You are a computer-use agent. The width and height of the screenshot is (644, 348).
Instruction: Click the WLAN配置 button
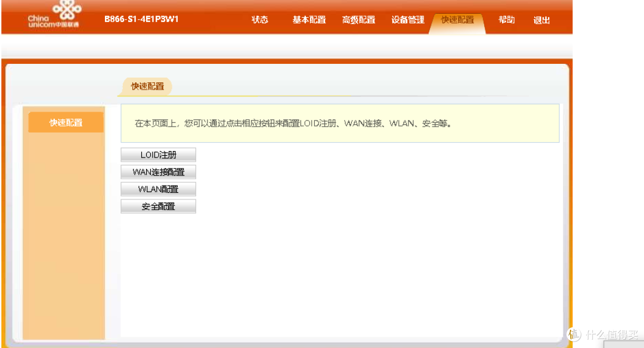(x=158, y=189)
